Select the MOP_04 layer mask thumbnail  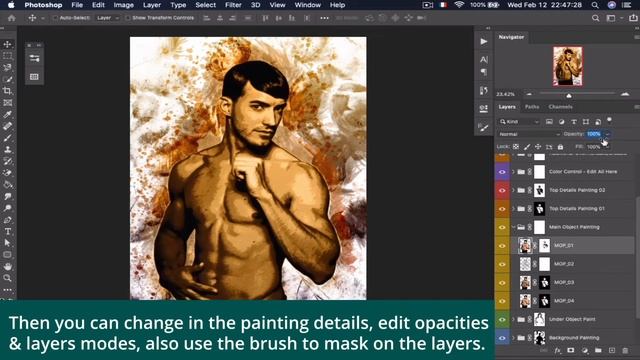544,301
